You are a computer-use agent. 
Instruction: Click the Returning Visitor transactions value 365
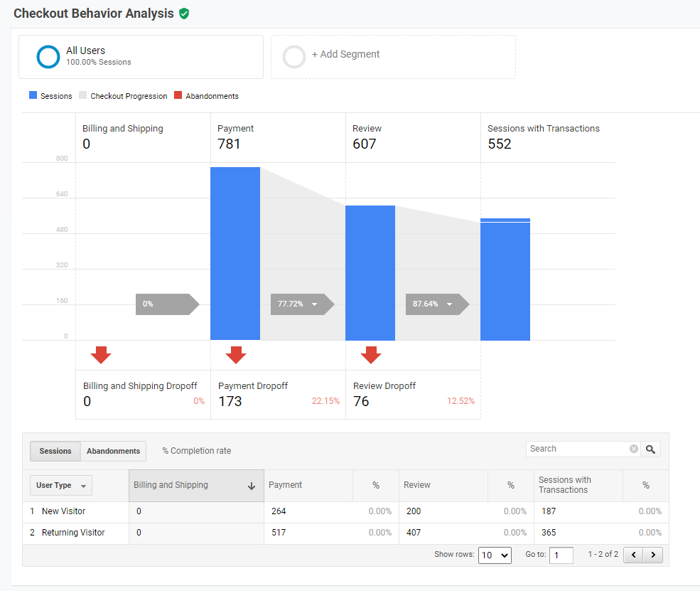[x=549, y=533]
